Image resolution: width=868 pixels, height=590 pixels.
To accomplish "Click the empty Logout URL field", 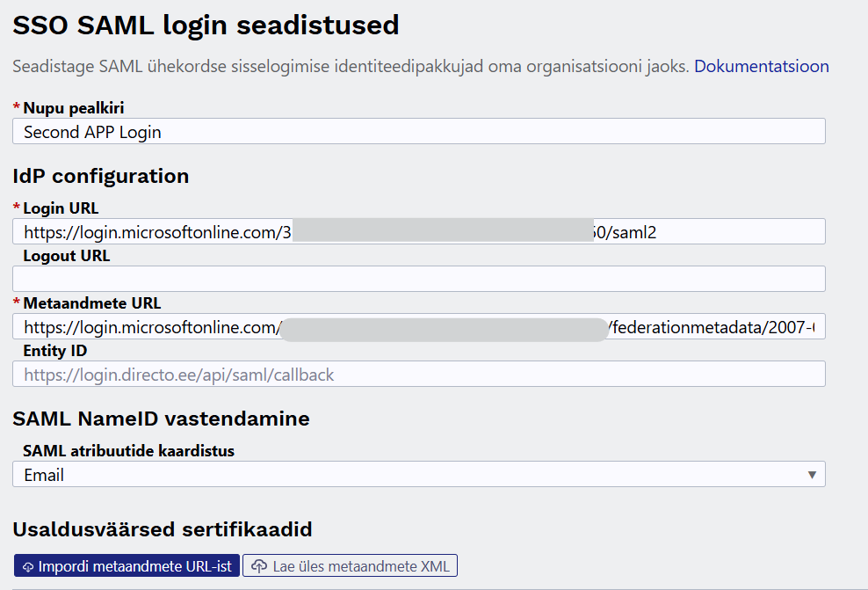I will click(418, 279).
